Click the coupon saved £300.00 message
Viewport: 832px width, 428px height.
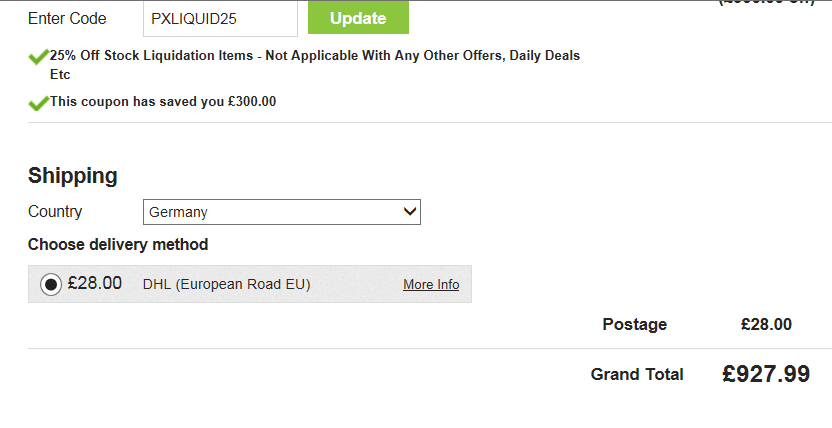163,102
